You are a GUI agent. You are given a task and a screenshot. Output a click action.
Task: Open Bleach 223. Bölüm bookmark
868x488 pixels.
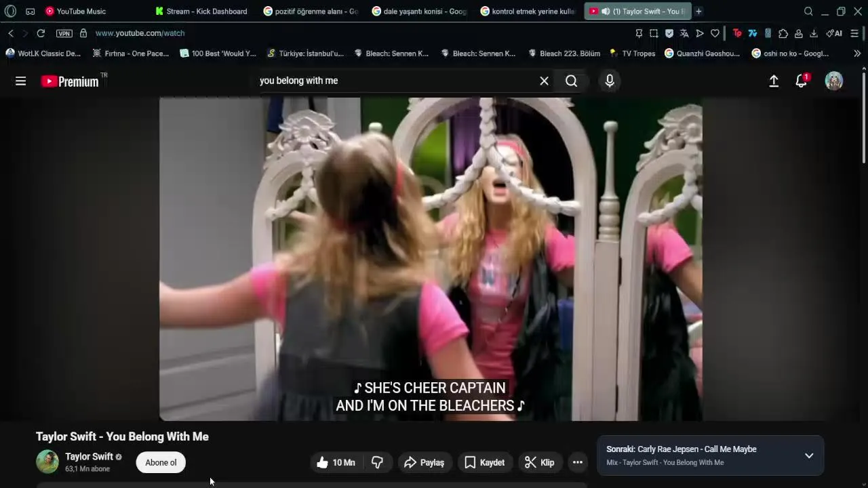[x=564, y=54]
